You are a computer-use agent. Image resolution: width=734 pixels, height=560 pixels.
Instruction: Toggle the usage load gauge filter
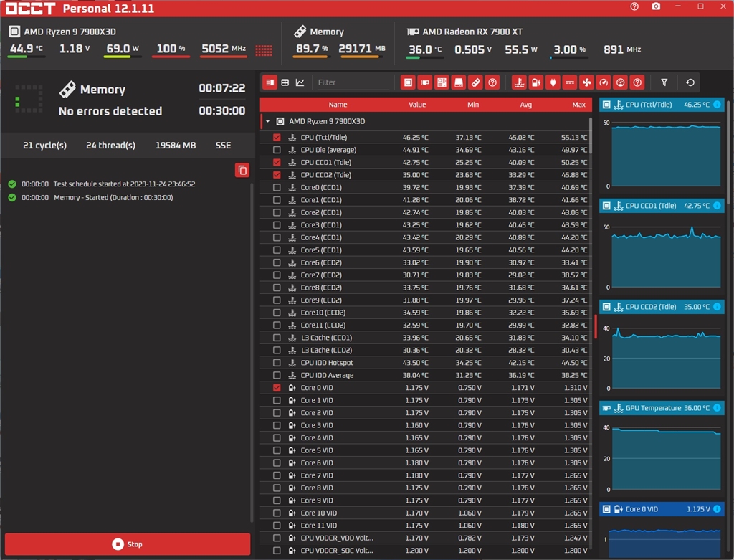(621, 82)
